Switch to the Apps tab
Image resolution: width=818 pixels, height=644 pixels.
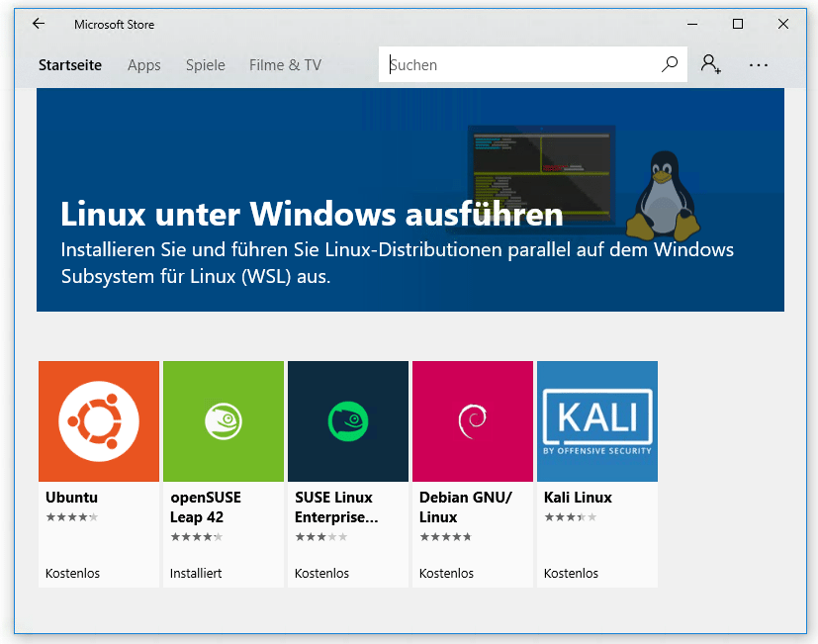[x=144, y=65]
